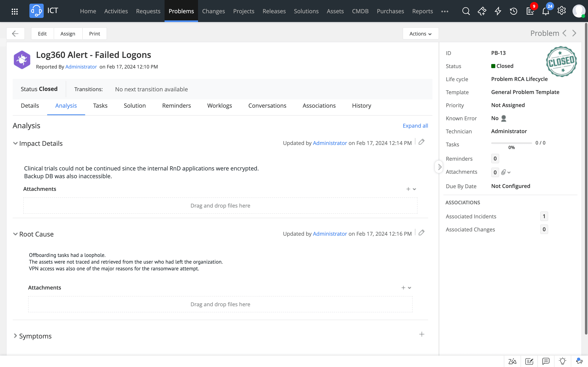Collapse the Root Cause section

(15, 234)
